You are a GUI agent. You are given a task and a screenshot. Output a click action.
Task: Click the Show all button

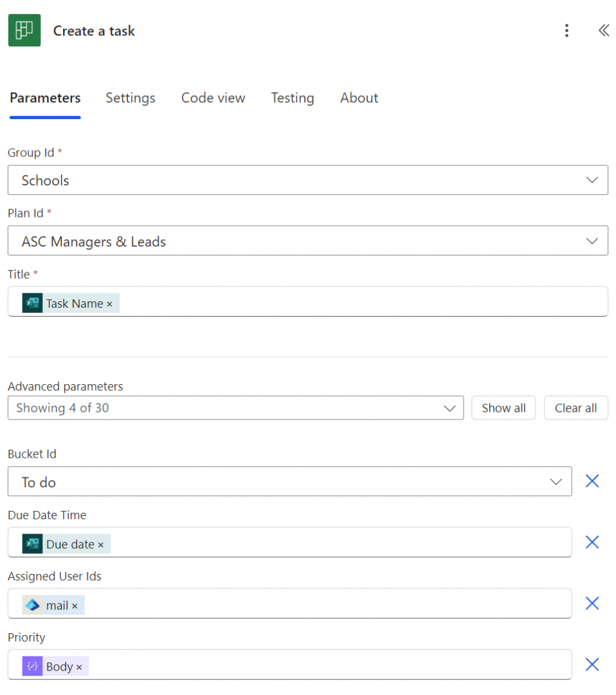click(503, 407)
